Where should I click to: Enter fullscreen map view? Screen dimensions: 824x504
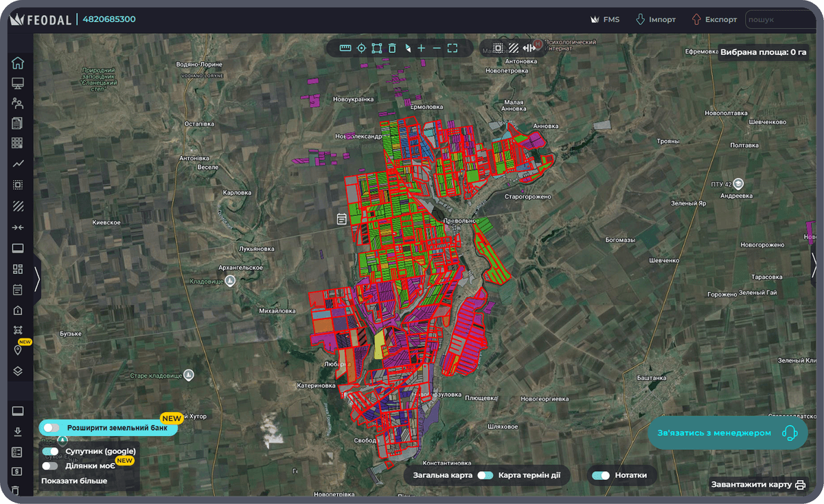(x=453, y=48)
